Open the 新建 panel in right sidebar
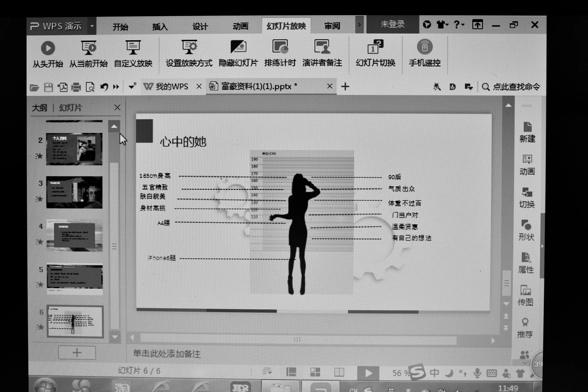 pyautogui.click(x=527, y=132)
